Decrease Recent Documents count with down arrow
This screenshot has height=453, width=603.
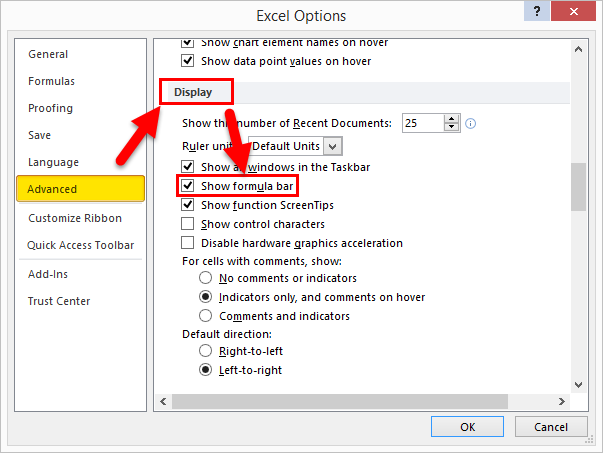coord(452,128)
